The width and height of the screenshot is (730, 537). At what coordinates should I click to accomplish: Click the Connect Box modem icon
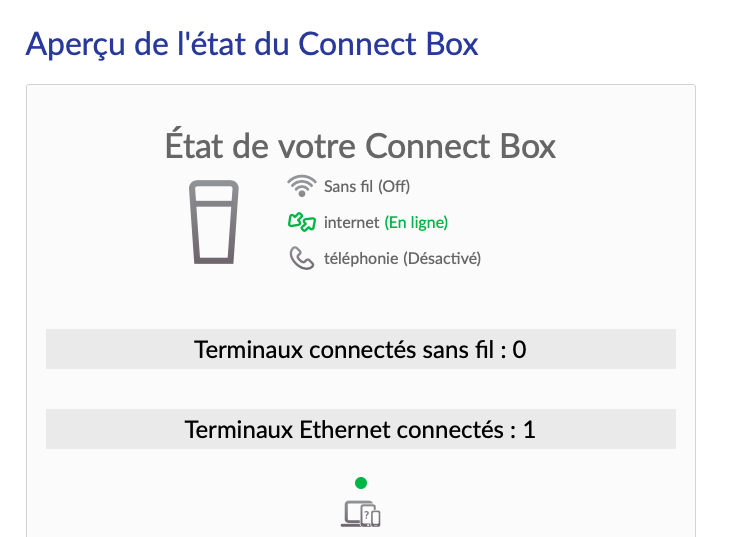214,222
